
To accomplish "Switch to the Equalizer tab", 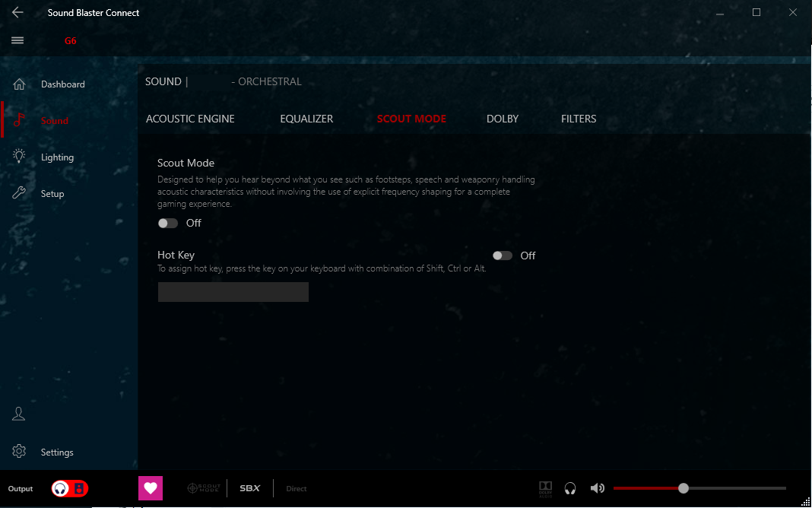I will point(306,119).
